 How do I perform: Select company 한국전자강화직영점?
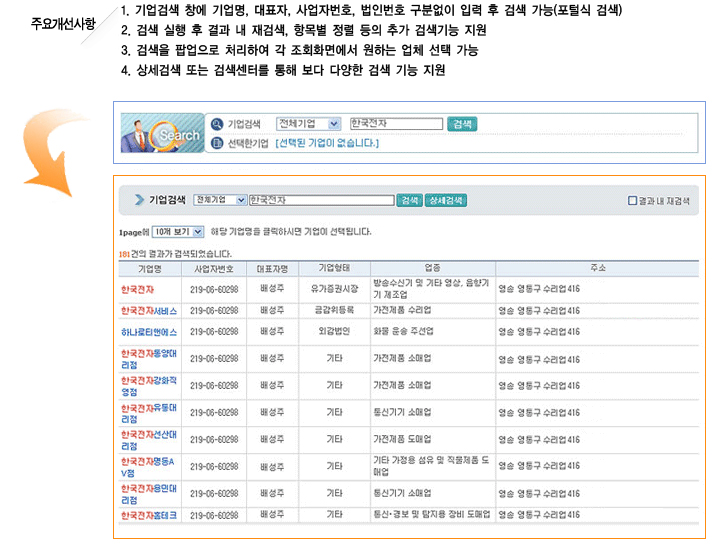click(149, 386)
